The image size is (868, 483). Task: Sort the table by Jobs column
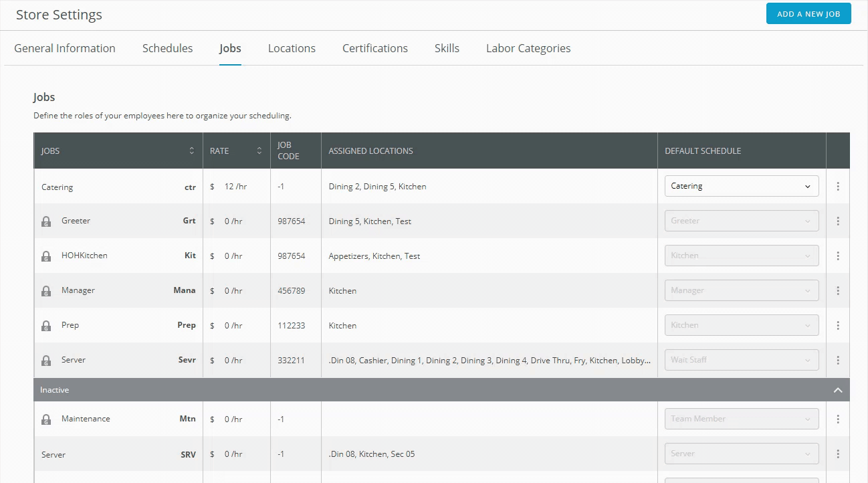click(x=192, y=151)
